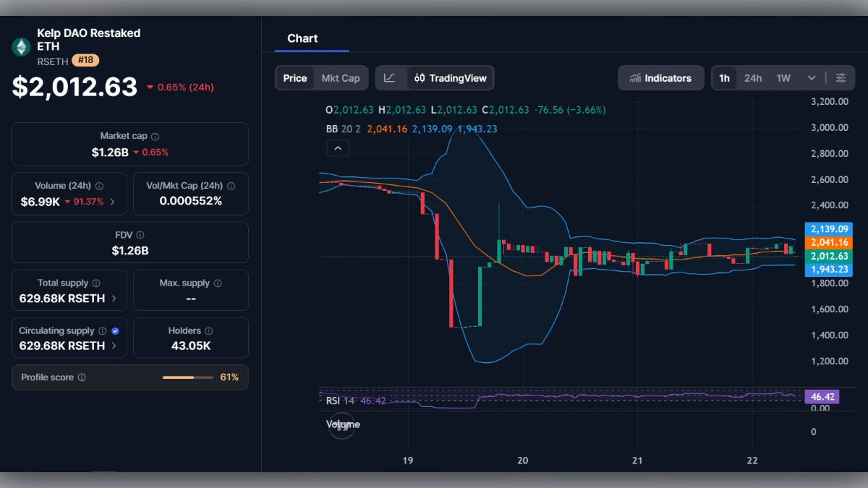
Task: Click the RSI 46.42 value label on chart
Action: pyautogui.click(x=822, y=396)
